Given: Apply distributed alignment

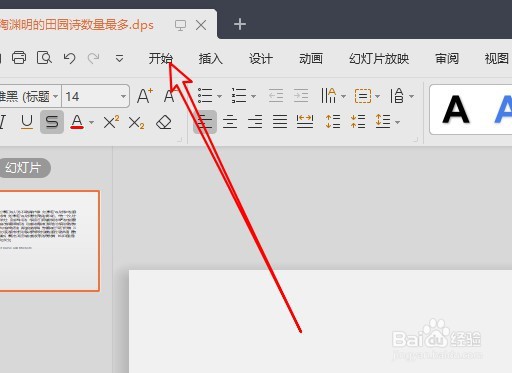Looking at the screenshot, I should coord(305,122).
